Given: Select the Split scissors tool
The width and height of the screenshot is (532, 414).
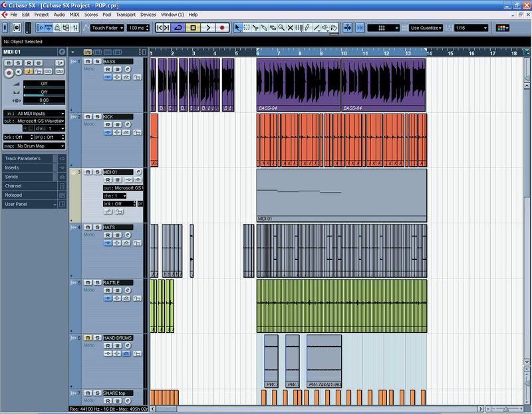Looking at the screenshot, I should point(255,28).
